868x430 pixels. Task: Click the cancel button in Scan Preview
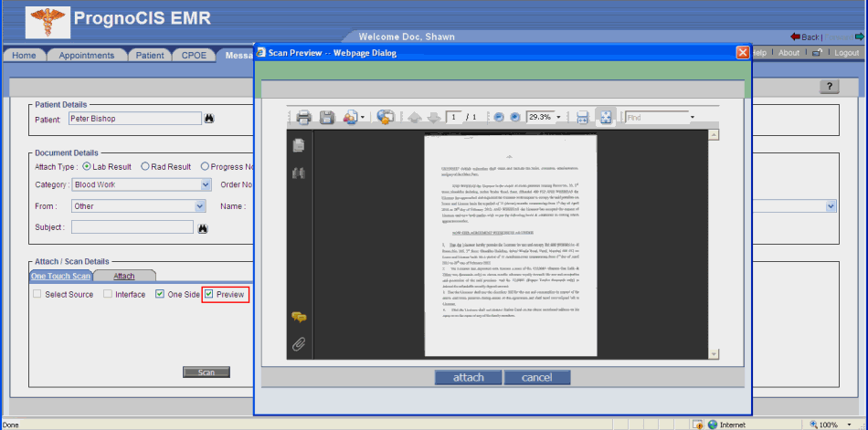point(537,377)
